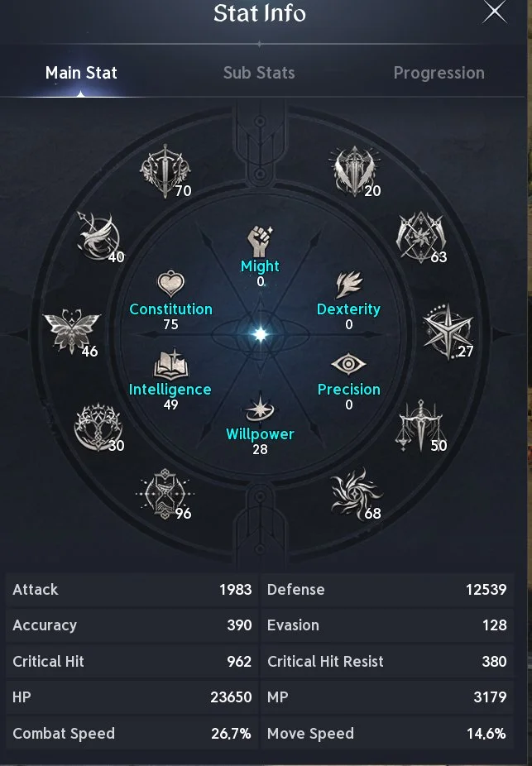The image size is (532, 766).
Task: Select the bow emblem with value 40
Action: (99, 237)
